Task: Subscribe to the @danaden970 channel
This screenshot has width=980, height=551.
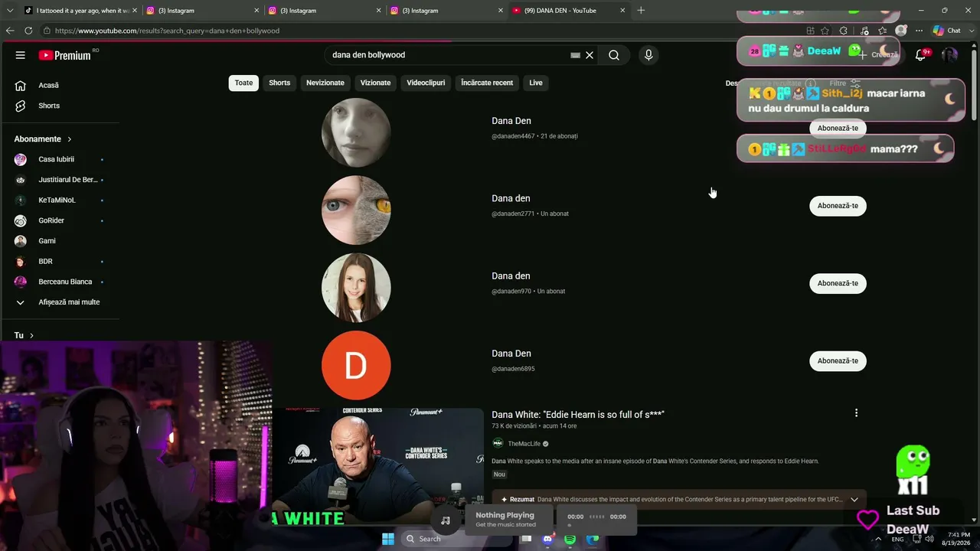Action: 838,283
